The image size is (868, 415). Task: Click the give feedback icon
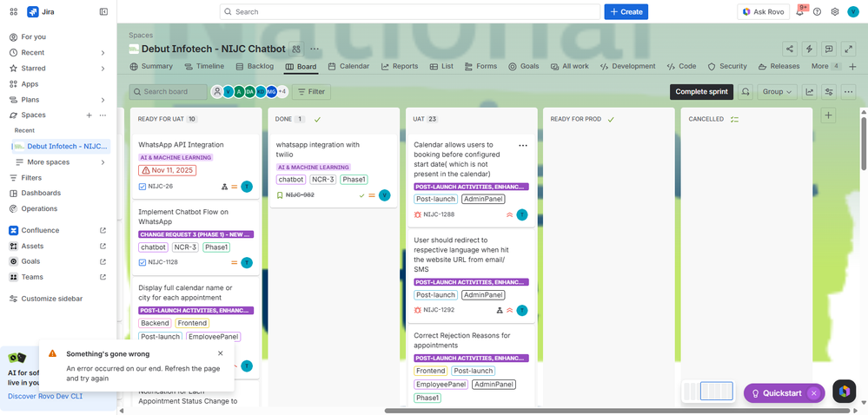[829, 49]
